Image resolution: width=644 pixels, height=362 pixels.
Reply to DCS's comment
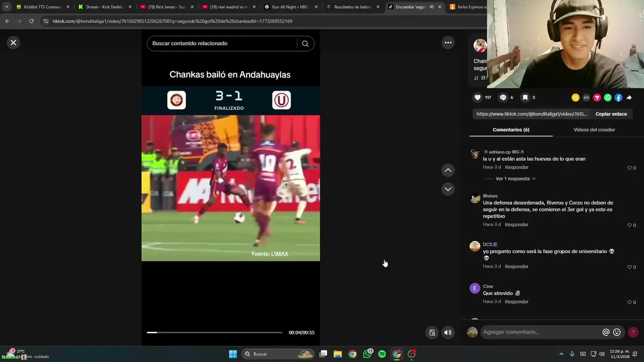517,266
